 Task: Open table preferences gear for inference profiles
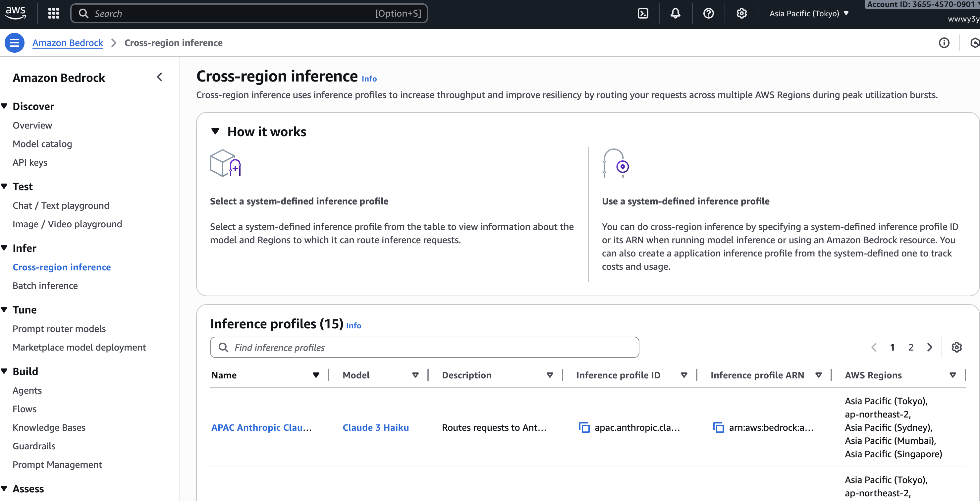click(957, 347)
